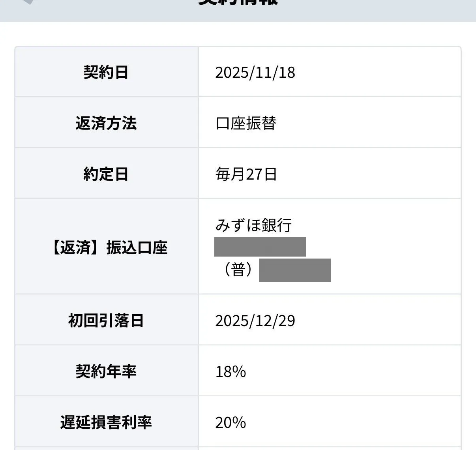The image size is (476, 450).
Task: Click the 20% late penalty rate value
Action: (x=231, y=423)
